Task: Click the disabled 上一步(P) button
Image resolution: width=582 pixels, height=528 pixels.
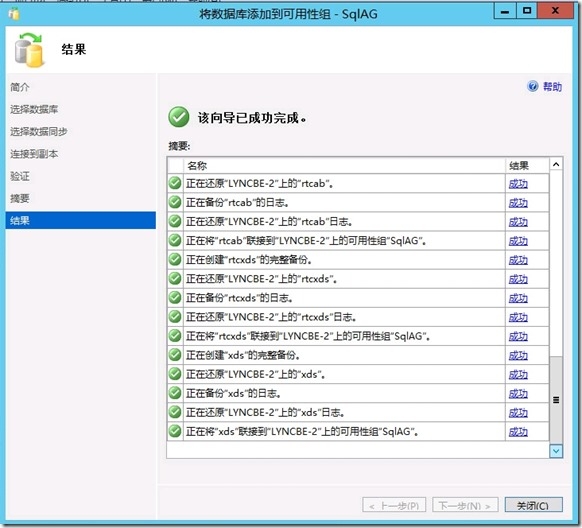Action: [394, 505]
